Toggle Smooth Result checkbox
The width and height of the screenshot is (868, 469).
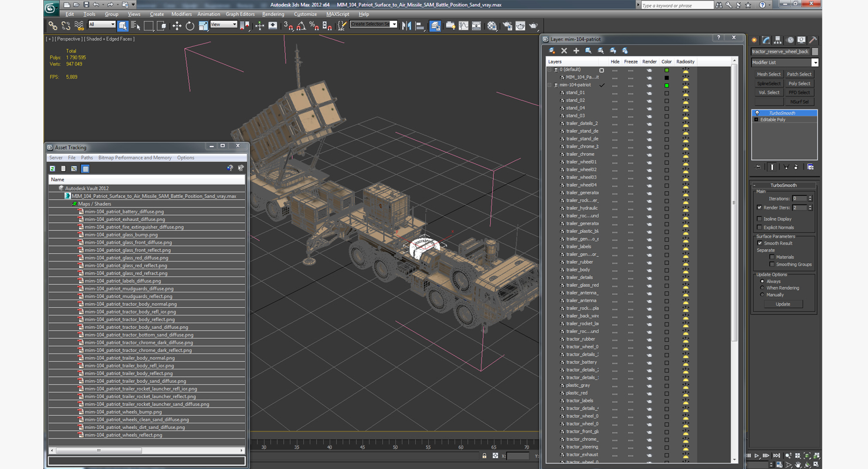click(759, 243)
